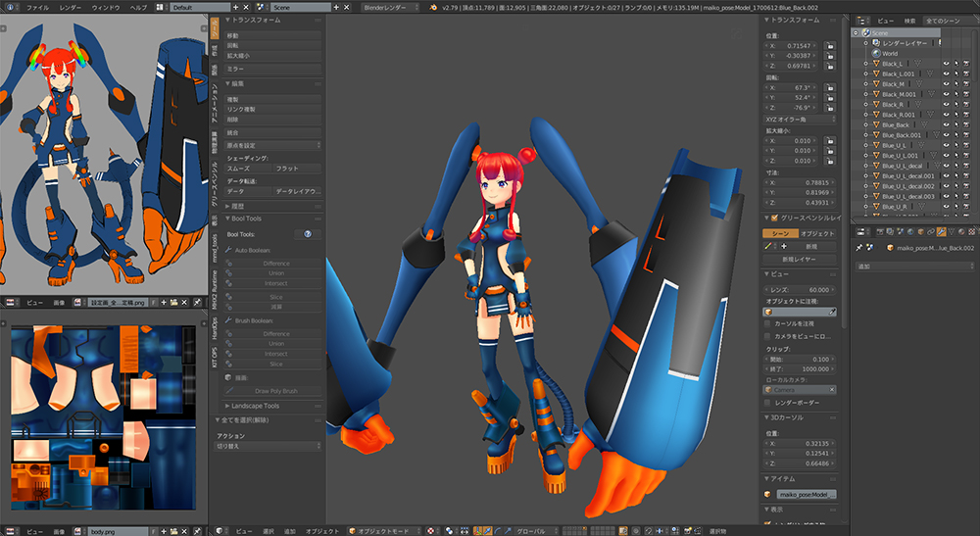The image size is (980, 536).
Task: Toggle renderability camera for Blue_U_L object
Action: pos(966,146)
